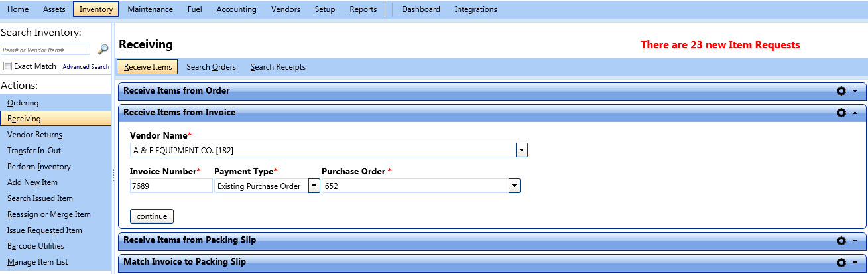Open the Home menu
Viewport: 868px width, 274px height.
tap(18, 9)
